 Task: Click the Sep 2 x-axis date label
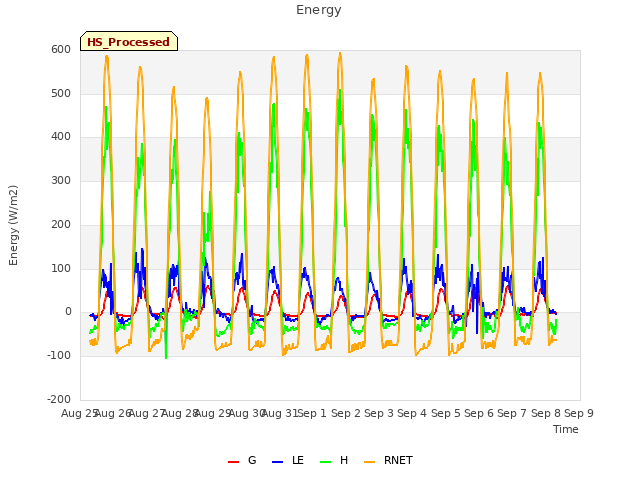point(346,413)
